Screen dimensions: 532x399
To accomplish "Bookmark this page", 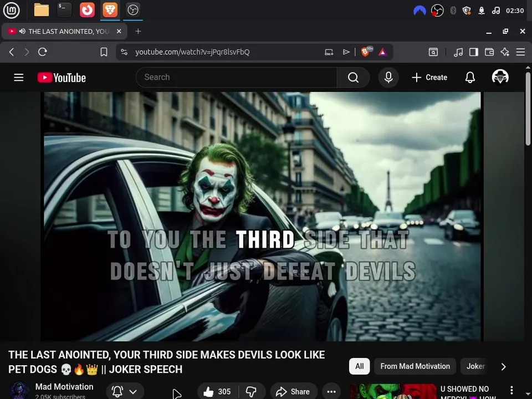I will pyautogui.click(x=104, y=52).
